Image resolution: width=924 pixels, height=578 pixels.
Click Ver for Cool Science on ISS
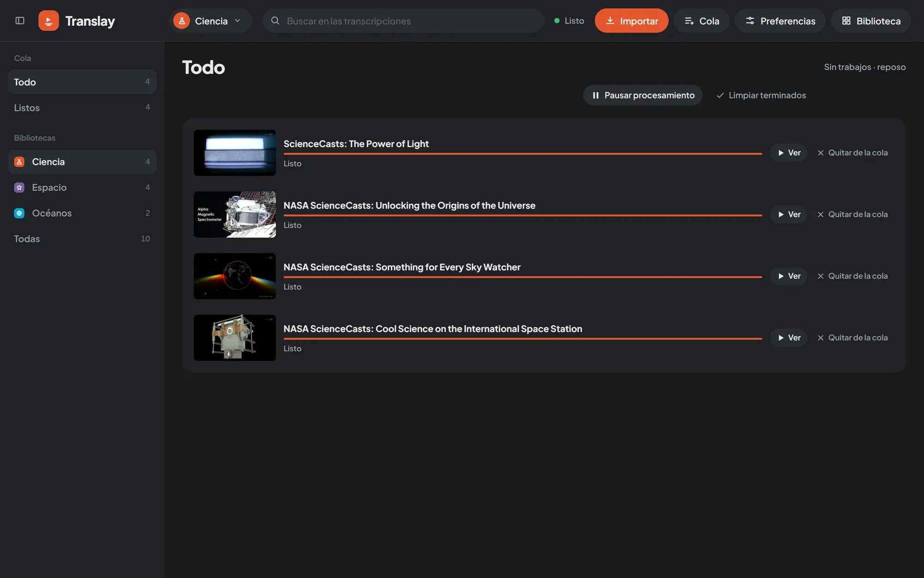click(x=789, y=338)
